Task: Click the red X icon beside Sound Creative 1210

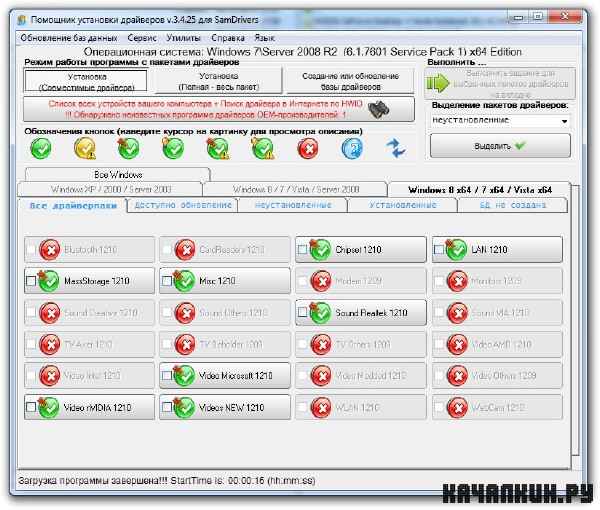Action: (50, 313)
